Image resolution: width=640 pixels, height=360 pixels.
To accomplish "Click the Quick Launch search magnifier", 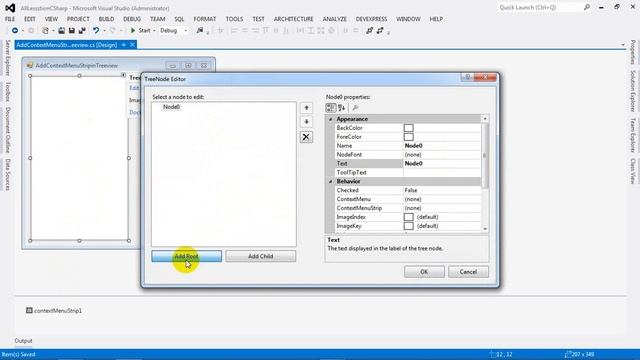I will 587,7.
